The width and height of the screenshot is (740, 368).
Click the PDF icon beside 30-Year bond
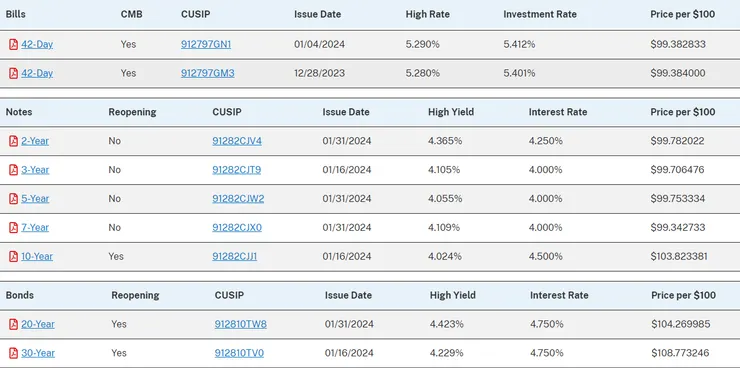pos(13,353)
